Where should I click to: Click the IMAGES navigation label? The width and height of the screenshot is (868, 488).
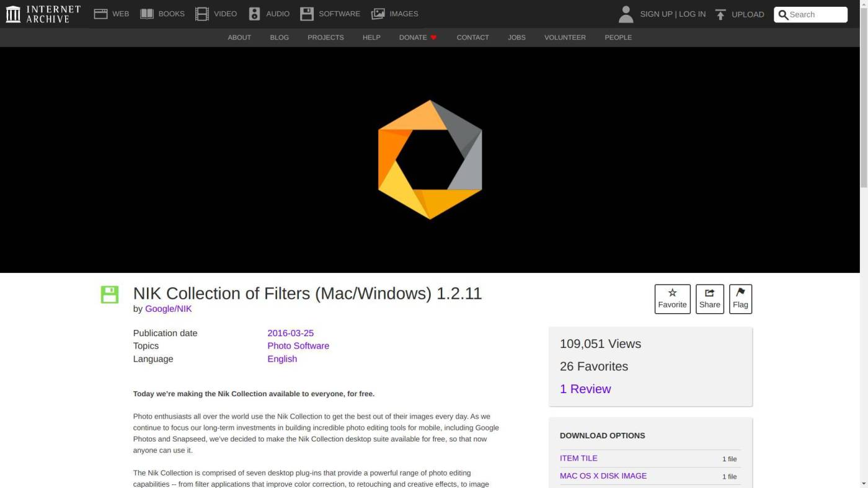tap(404, 14)
